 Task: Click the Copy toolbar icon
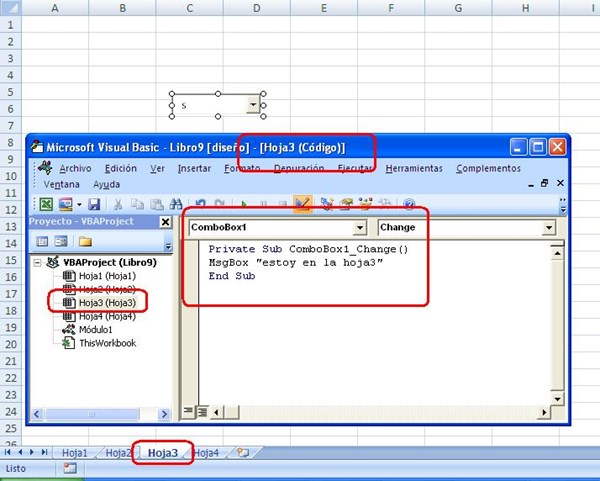(137, 204)
